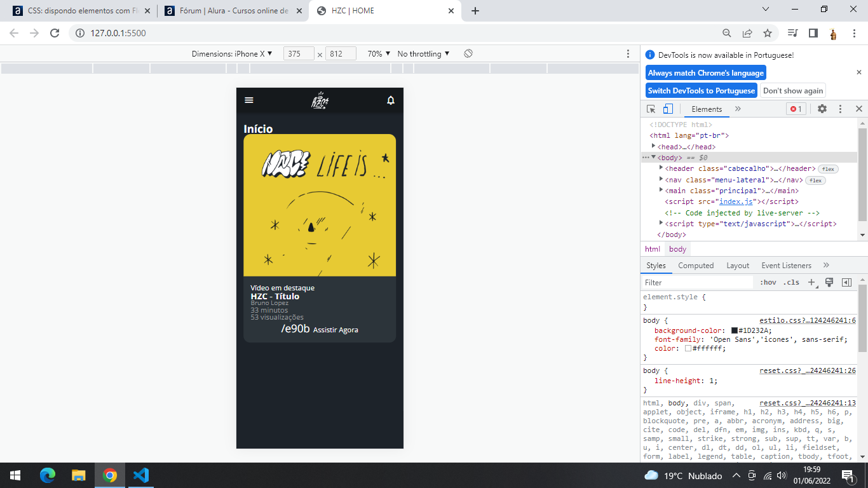The height and width of the screenshot is (488, 868).
Task: Open DevTools settings gear
Action: [x=822, y=109]
